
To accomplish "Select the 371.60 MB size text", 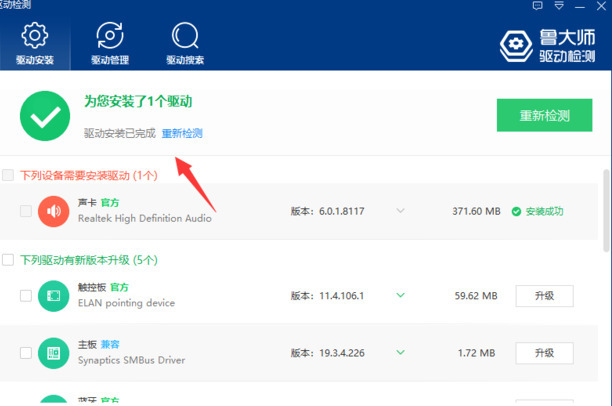I will click(476, 211).
